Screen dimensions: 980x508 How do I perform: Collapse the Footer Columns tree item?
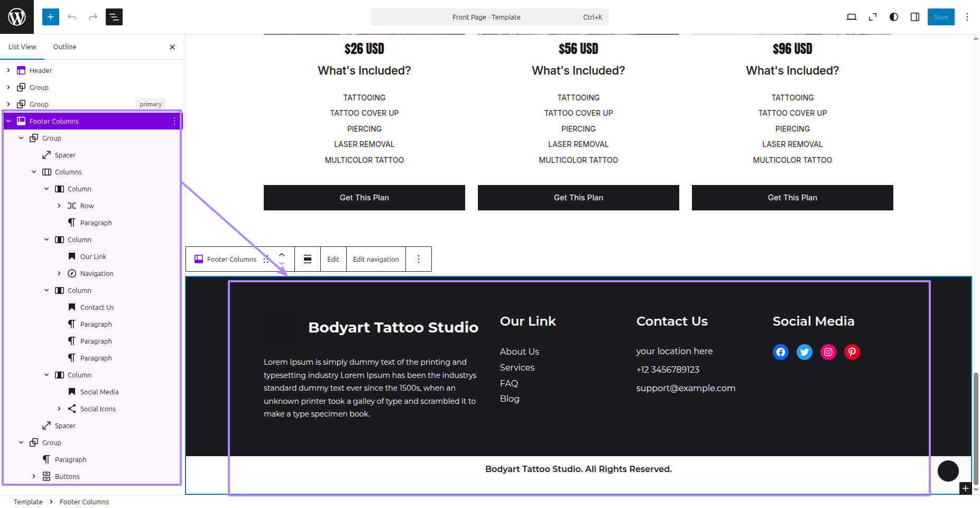tap(8, 121)
